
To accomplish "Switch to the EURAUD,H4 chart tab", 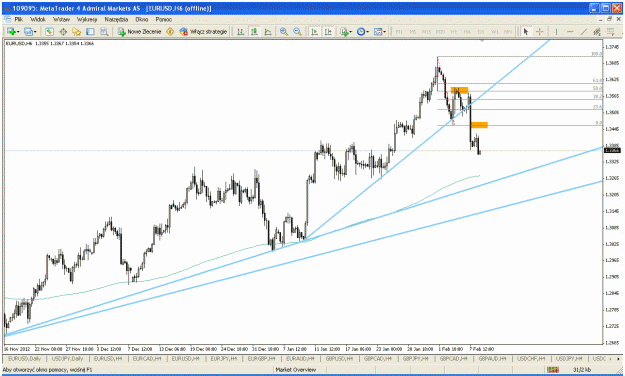I will tap(301, 359).
